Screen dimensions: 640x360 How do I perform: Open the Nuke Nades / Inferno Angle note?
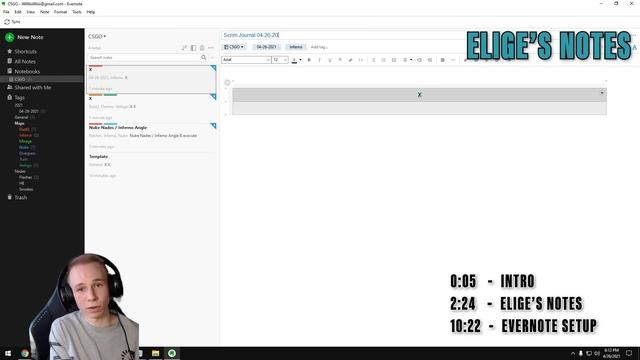pos(151,137)
